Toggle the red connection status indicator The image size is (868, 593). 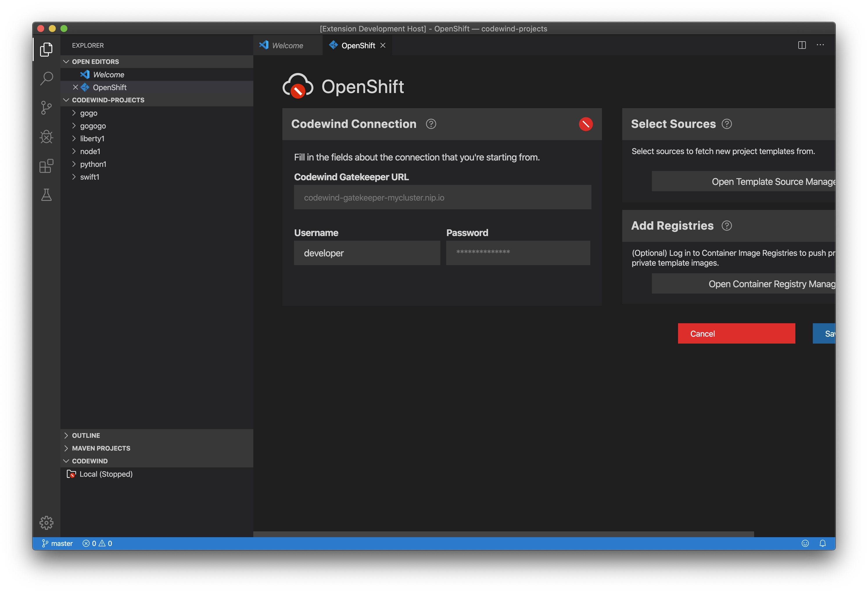(x=585, y=124)
